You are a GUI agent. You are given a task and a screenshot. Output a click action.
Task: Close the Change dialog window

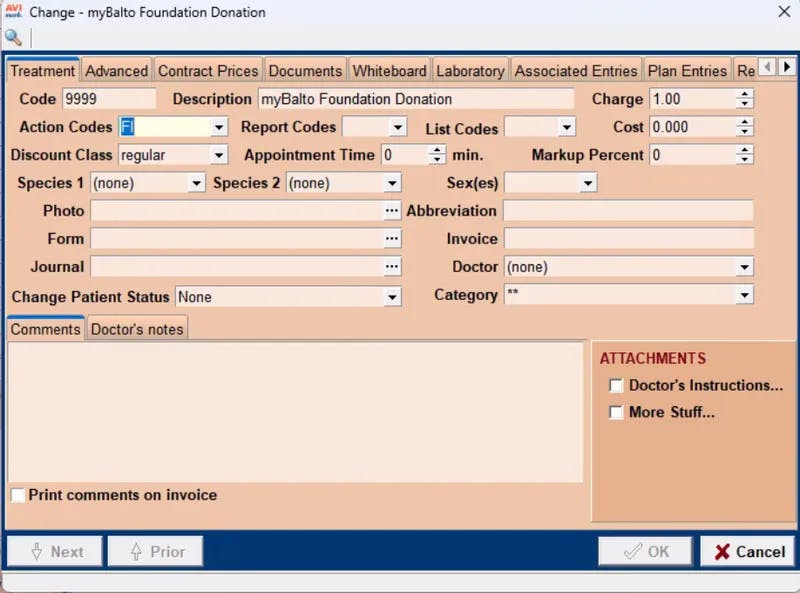click(x=784, y=12)
